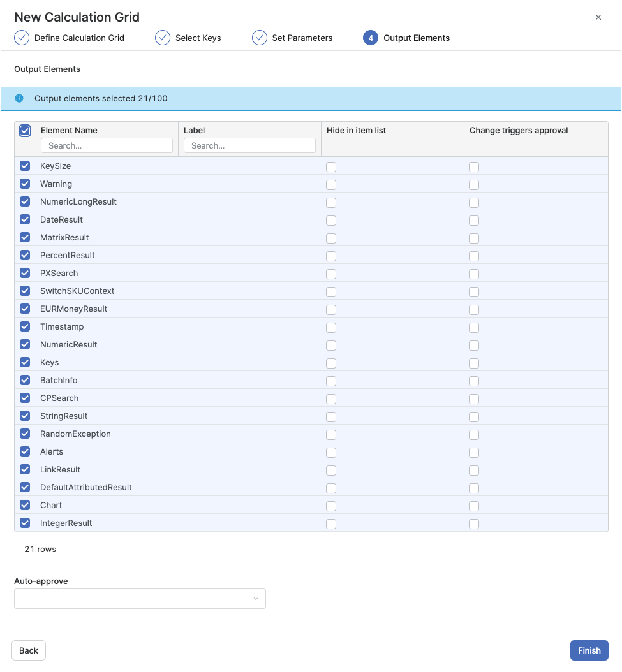Screen dimensions: 622x672
Task: Click the Auto-approve dropdown chevron arrow
Action: point(256,599)
